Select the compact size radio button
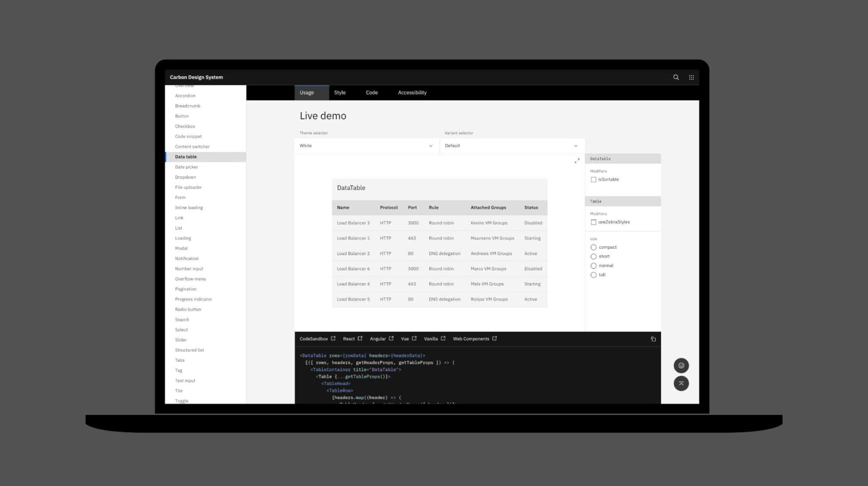Screen dimensions: 868x486 (593, 247)
